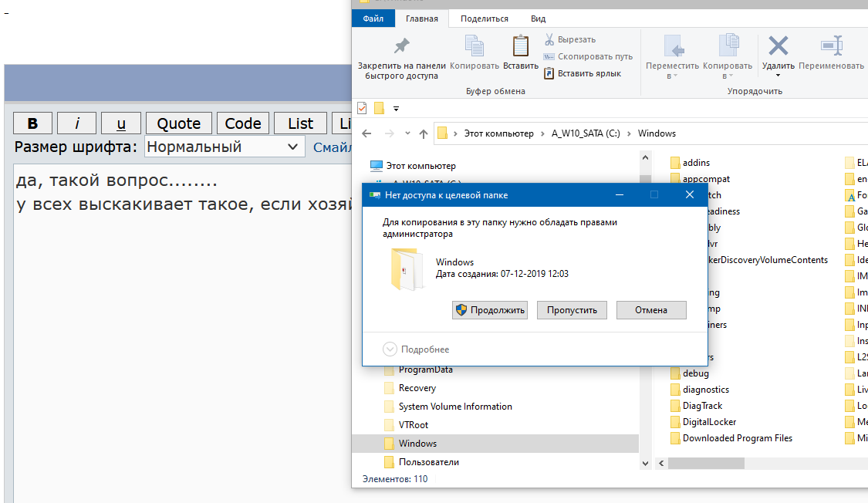Click the horizontal scrollbar left arrow

[x=661, y=463]
